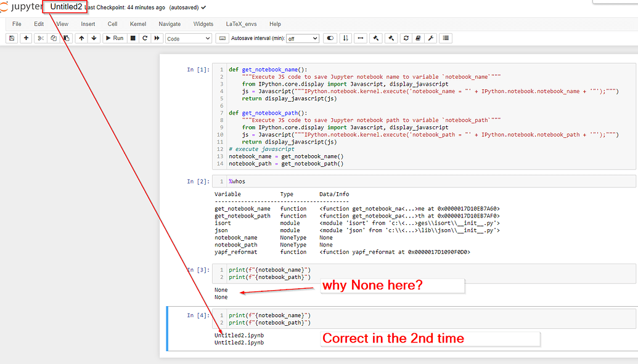Image resolution: width=638 pixels, height=364 pixels.
Task: Restart the kernel using the refresh icon
Action: [145, 38]
